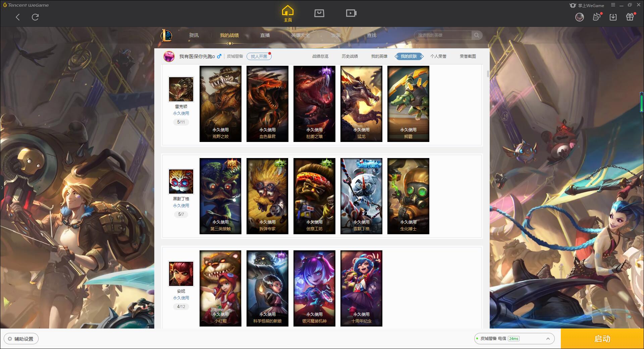644x349 pixels.
Task: Switch to the 发现 tab
Action: click(336, 35)
